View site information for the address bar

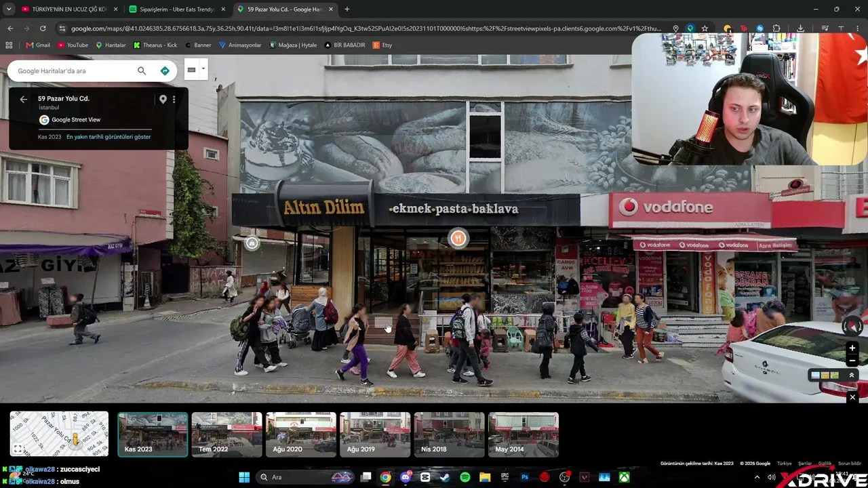[62, 28]
